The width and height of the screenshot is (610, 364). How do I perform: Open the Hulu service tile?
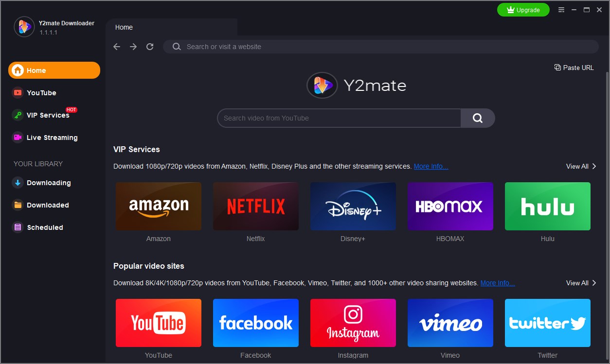pyautogui.click(x=548, y=206)
